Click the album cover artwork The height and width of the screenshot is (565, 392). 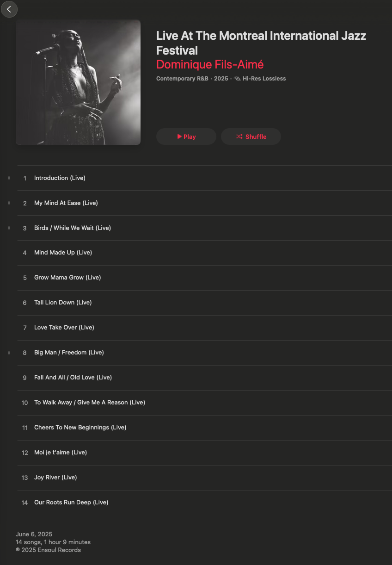click(78, 82)
